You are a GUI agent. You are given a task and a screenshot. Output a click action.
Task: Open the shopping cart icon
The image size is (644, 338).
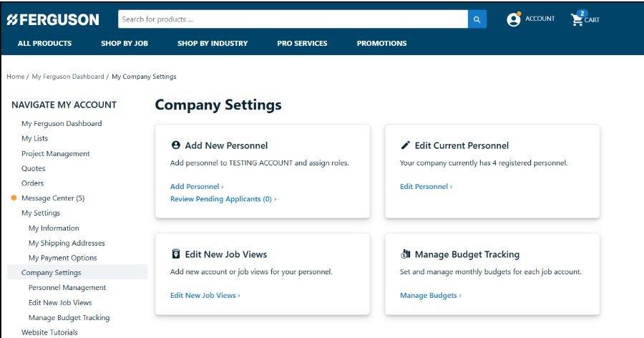tap(577, 19)
